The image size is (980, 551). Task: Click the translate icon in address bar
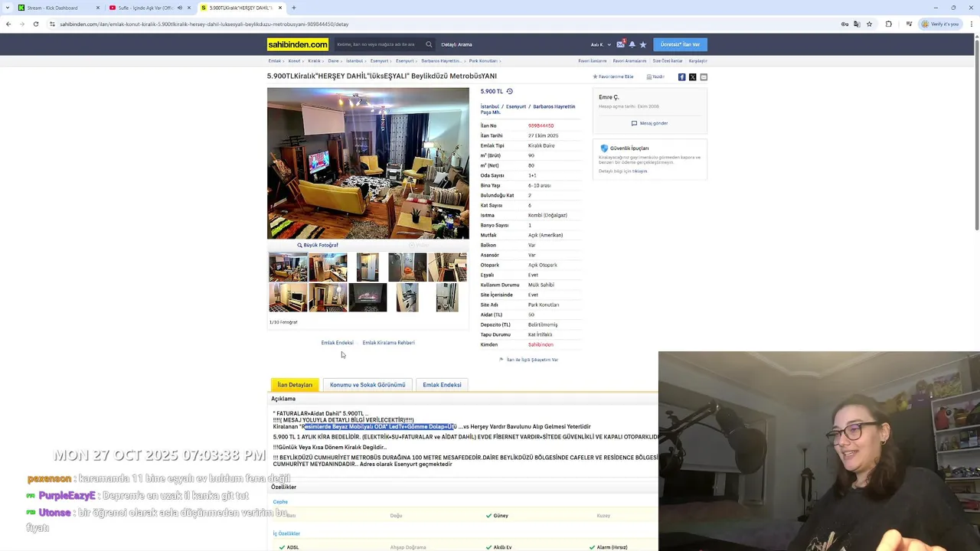(x=857, y=24)
